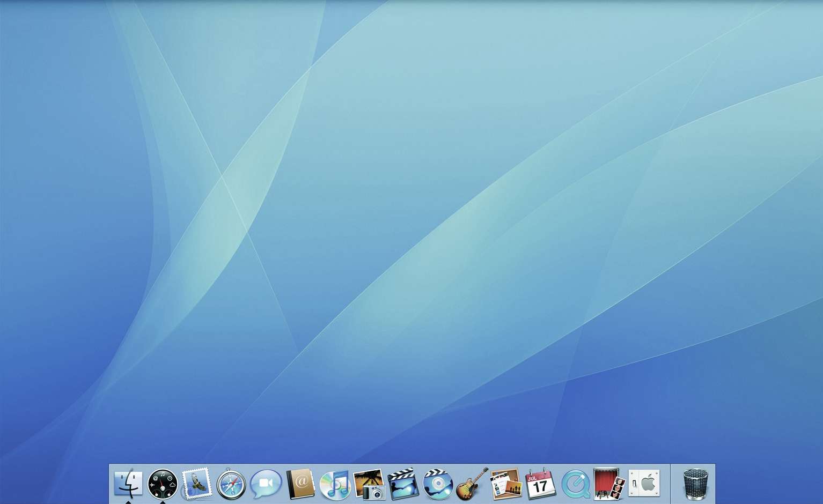Screen dimensions: 823x504
Task: Open Photo Booth red curtain icon
Action: 609,484
